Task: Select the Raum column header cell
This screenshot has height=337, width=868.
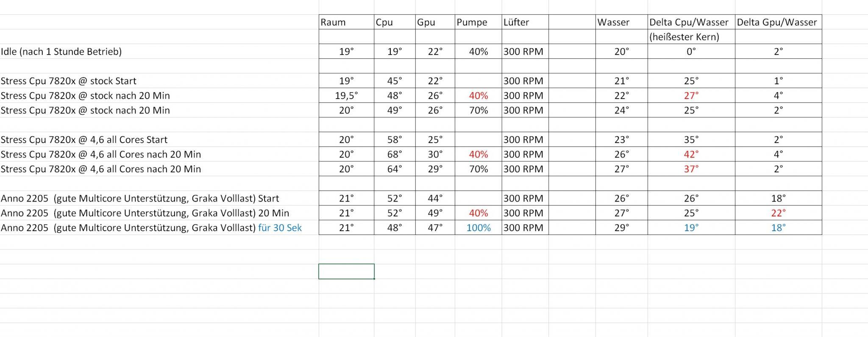Action: [x=346, y=22]
